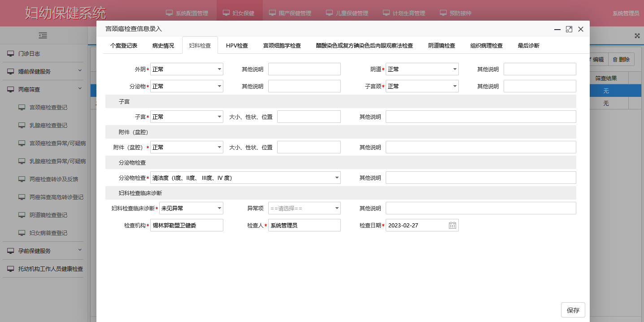The width and height of the screenshot is (644, 322).
Task: Click the 系统管理员 user label
Action: [x=626, y=13]
